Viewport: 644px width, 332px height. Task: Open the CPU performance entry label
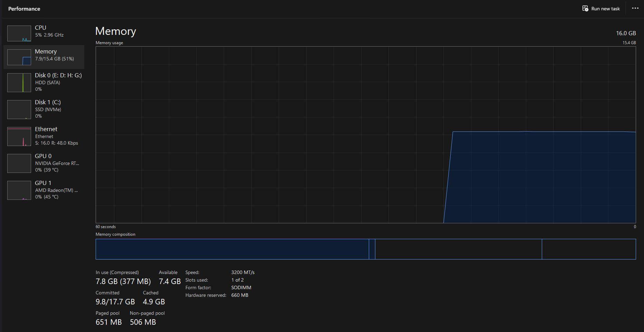(x=40, y=28)
